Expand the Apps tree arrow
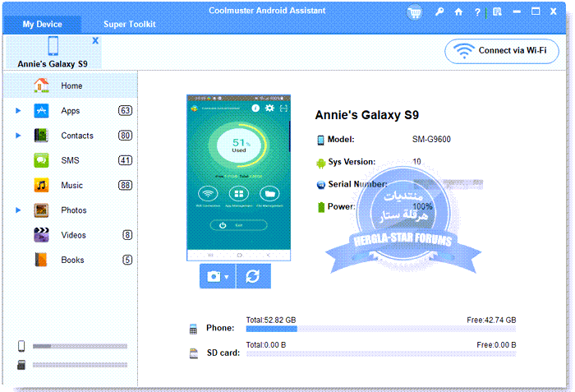The width and height of the screenshot is (575, 392). (x=18, y=110)
